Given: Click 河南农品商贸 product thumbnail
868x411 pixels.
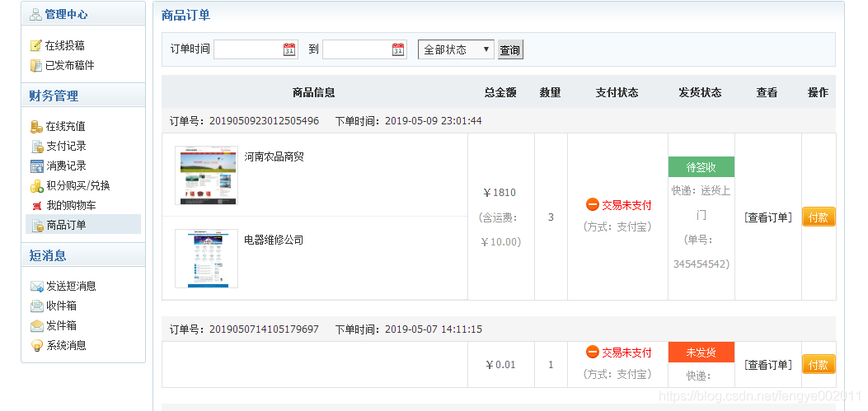Looking at the screenshot, I should click(206, 175).
